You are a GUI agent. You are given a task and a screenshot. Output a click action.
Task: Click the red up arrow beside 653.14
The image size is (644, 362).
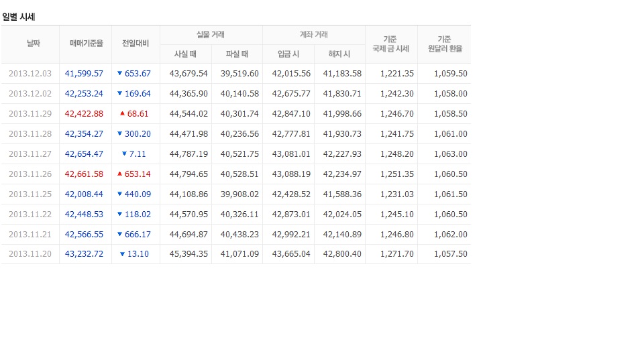click(x=119, y=174)
